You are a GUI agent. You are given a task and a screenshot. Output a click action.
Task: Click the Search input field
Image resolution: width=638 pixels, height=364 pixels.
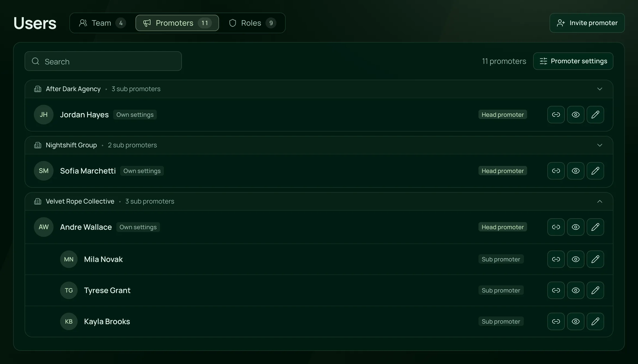[x=103, y=61]
